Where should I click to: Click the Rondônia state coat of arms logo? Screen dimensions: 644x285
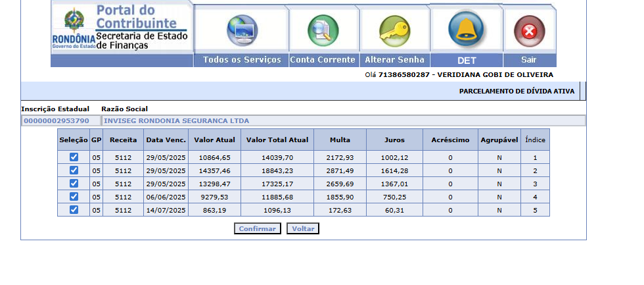(72, 22)
